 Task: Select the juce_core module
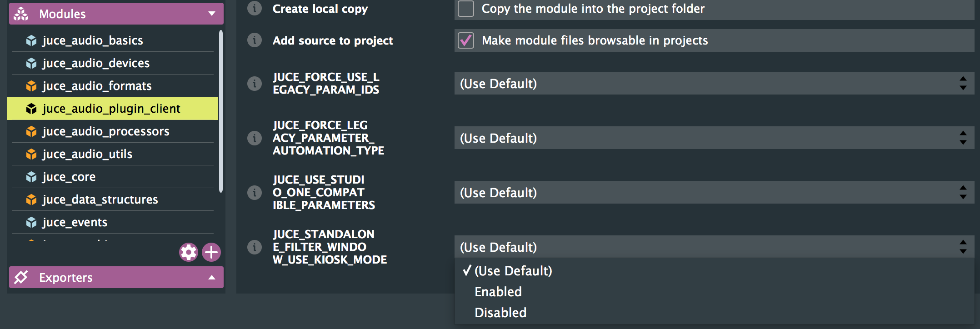[x=69, y=177]
